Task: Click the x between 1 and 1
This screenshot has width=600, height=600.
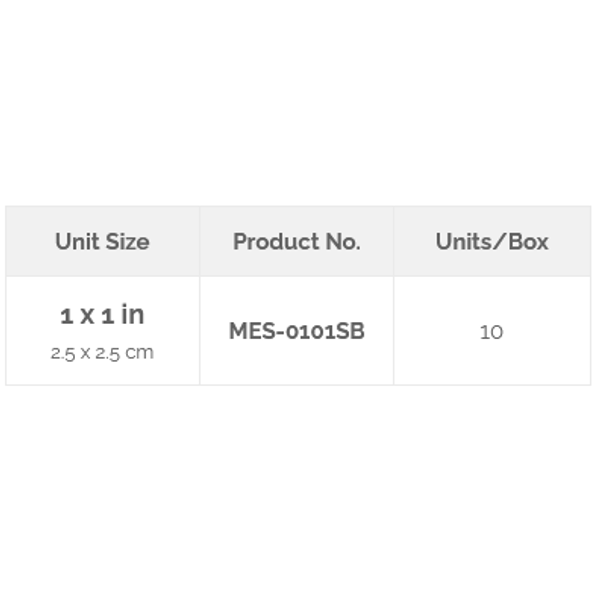Action: 87,316
